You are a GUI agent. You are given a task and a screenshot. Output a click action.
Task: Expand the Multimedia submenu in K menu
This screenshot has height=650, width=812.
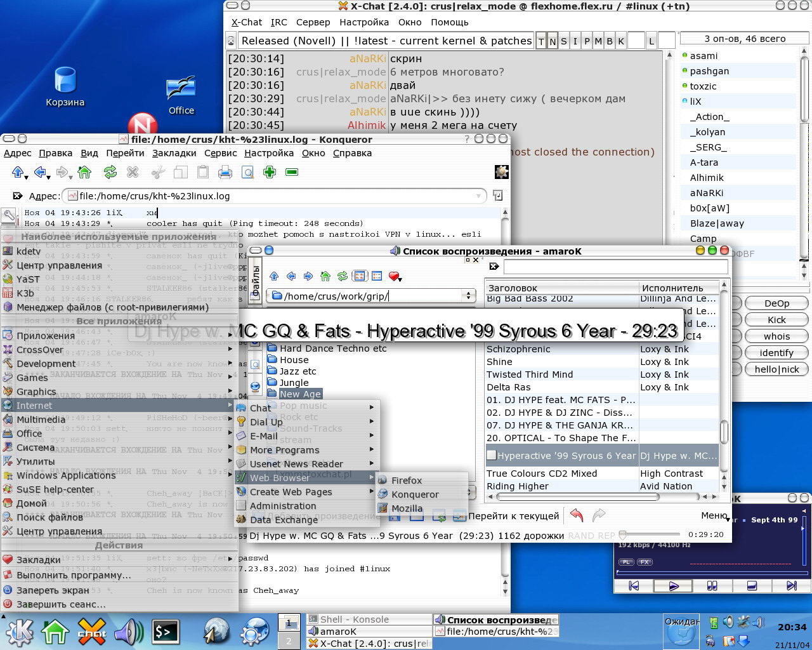pos(120,420)
